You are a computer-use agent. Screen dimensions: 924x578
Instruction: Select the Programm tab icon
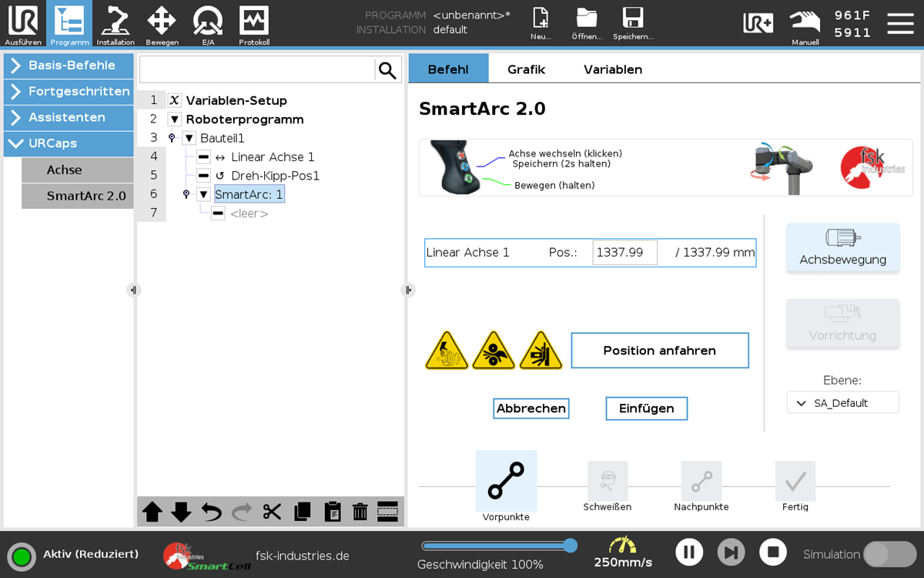[69, 23]
